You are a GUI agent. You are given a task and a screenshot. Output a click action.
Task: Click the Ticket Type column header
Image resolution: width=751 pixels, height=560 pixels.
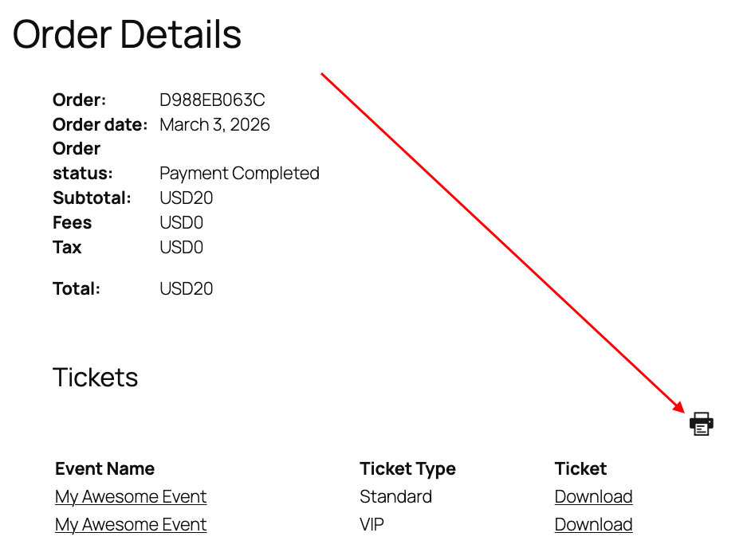click(x=407, y=468)
